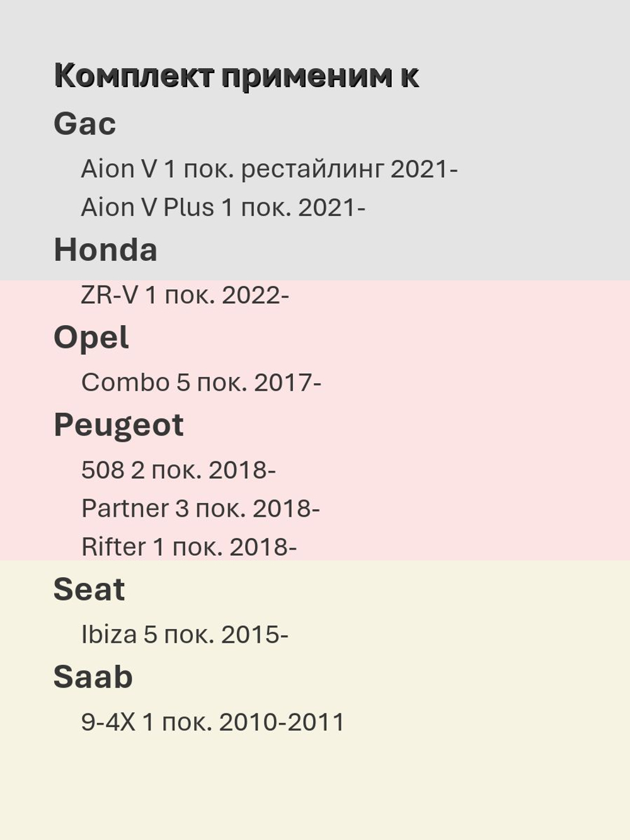Select Ibiza 5 пок. 2015- entry
The width and height of the screenshot is (630, 840).
tap(185, 635)
